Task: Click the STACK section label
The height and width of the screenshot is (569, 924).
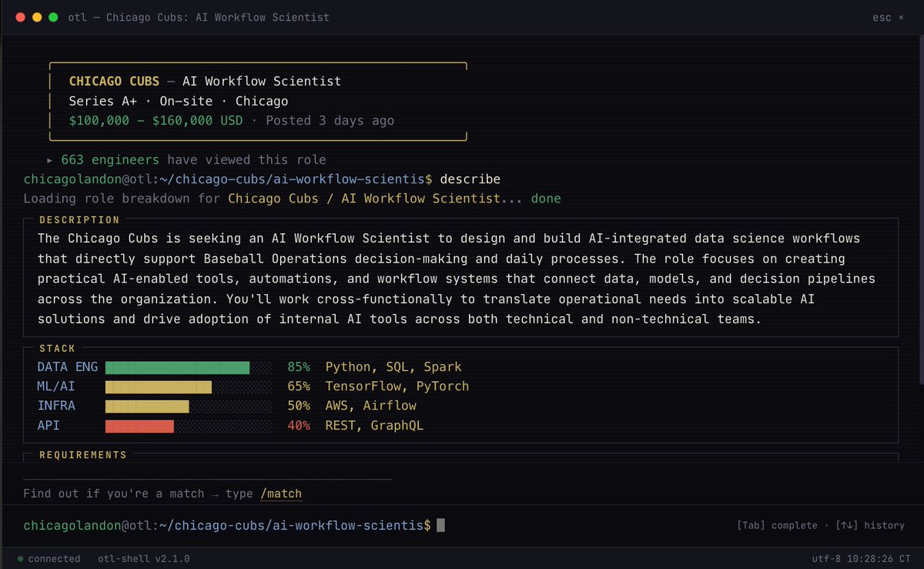Action: 58,348
